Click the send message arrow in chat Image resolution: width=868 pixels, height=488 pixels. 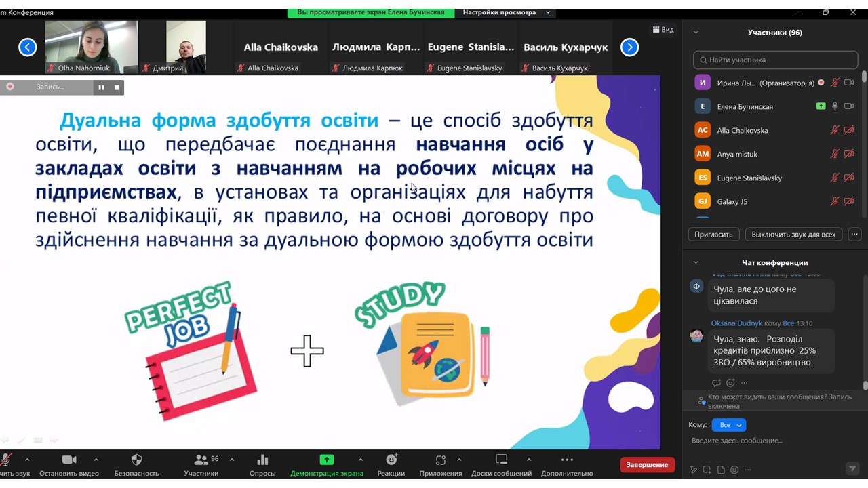(x=852, y=469)
